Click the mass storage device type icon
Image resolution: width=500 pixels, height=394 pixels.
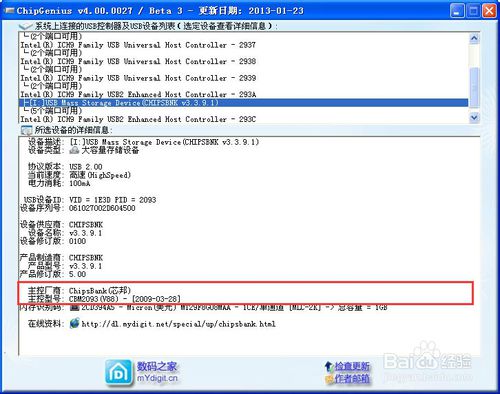pos(74,150)
